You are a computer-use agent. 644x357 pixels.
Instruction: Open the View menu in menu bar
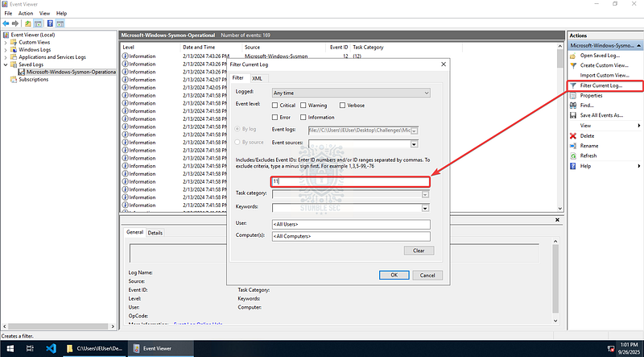click(44, 14)
